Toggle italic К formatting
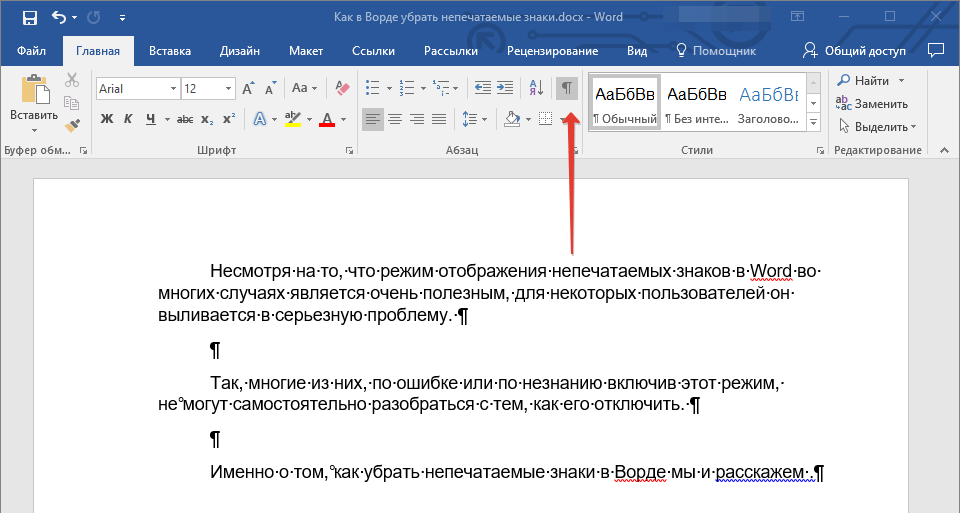 tap(129, 120)
